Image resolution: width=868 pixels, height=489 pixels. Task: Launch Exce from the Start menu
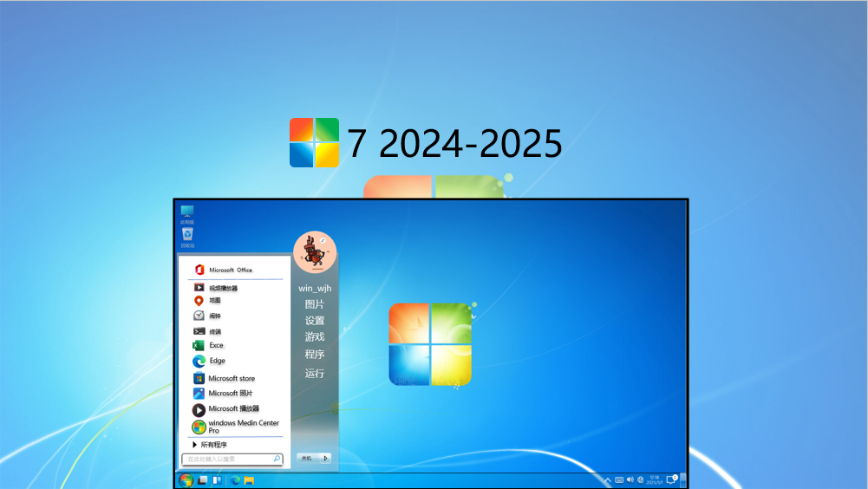[x=208, y=345]
